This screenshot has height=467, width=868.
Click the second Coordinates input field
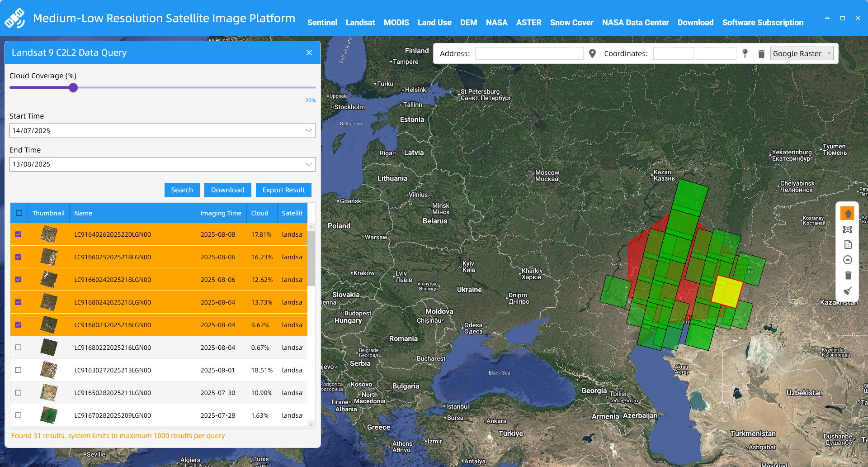pos(716,53)
